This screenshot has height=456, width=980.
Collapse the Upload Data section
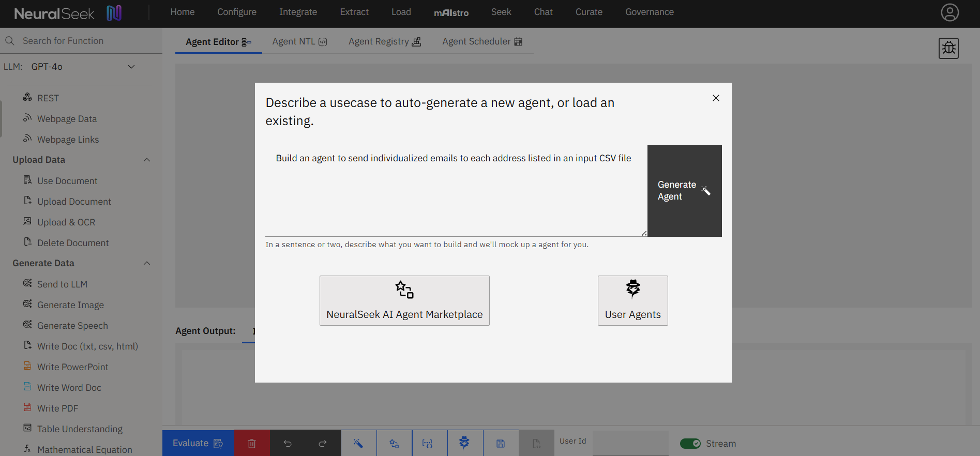point(147,160)
